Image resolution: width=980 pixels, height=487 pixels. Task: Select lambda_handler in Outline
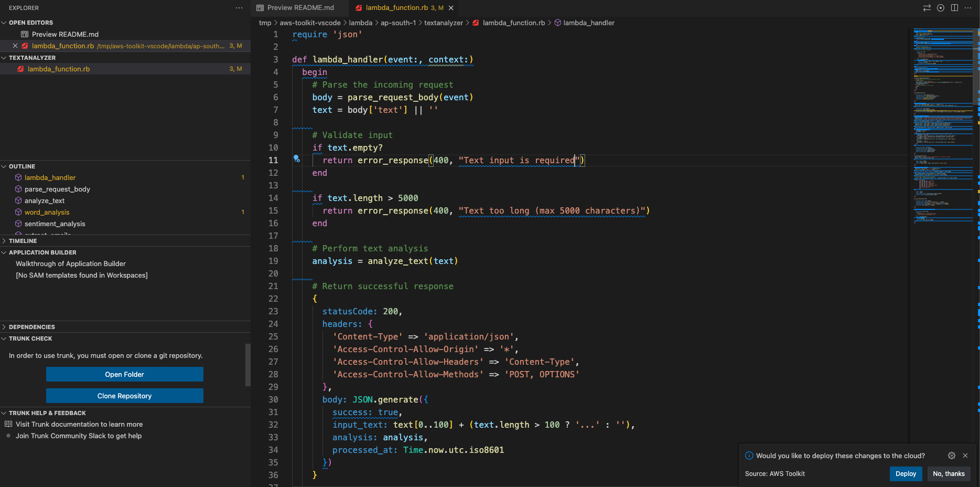[50, 177]
